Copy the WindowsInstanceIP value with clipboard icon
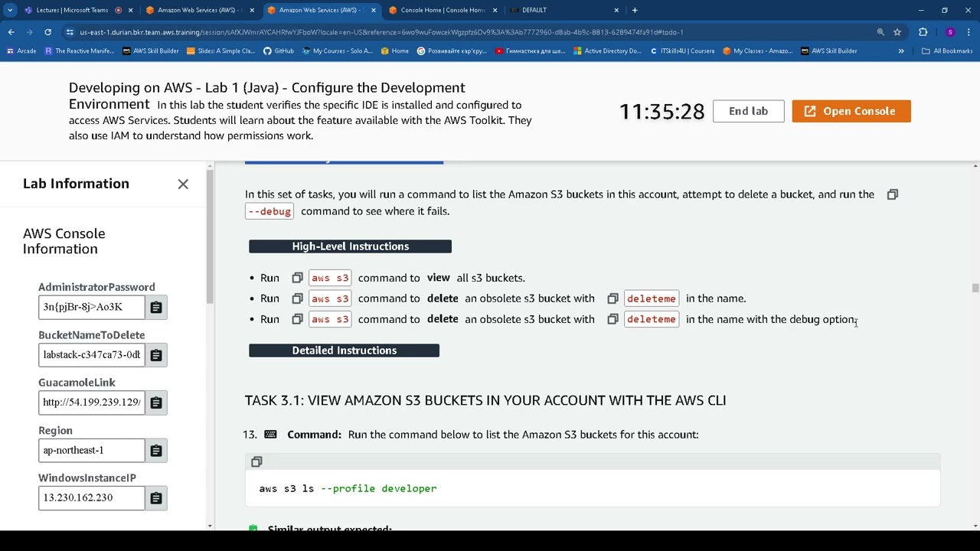Image resolution: width=980 pixels, height=551 pixels. click(x=156, y=498)
